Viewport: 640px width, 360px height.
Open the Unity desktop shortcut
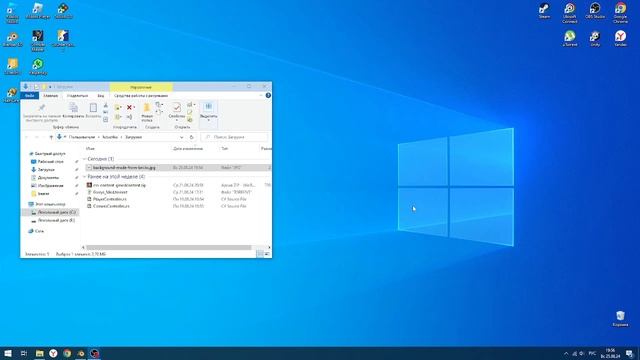pos(595,38)
